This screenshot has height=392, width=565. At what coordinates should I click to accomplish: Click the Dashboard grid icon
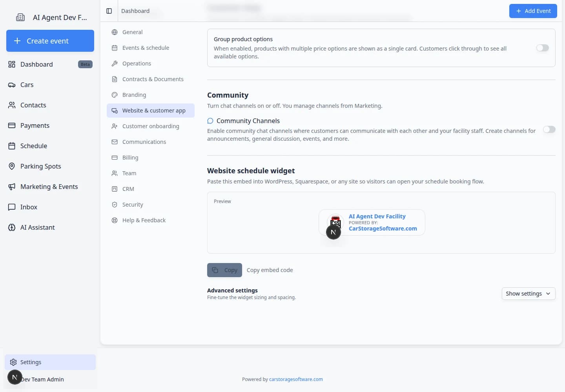tap(12, 64)
